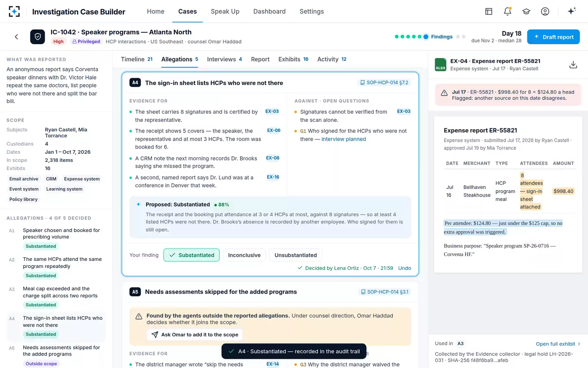Select the Inconclusive finding option

coord(244,255)
